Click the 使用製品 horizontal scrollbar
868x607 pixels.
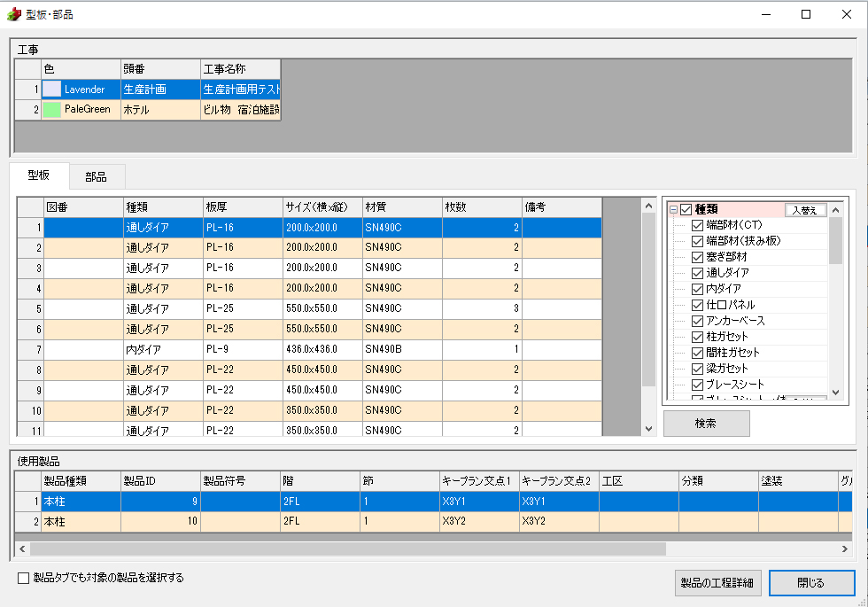(x=354, y=549)
